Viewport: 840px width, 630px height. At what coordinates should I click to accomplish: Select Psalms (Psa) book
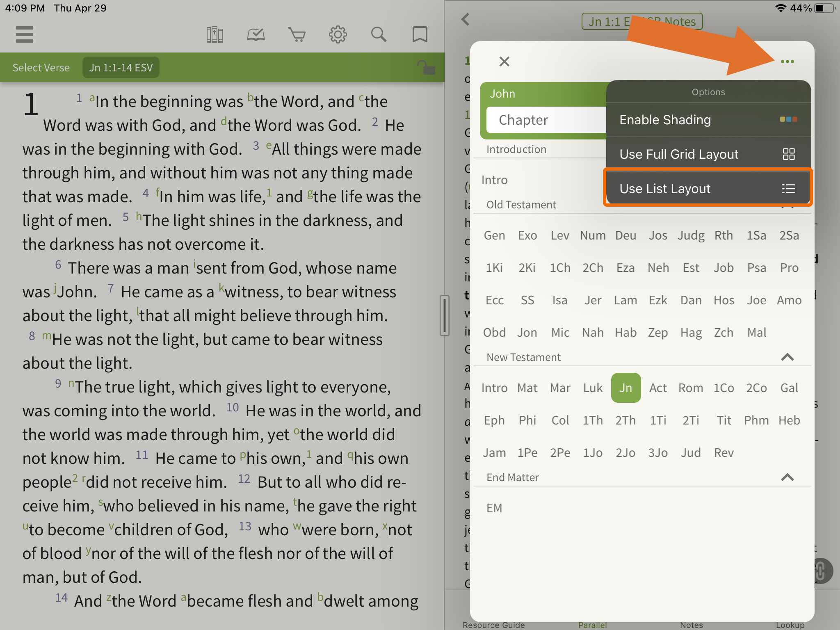coord(756,268)
